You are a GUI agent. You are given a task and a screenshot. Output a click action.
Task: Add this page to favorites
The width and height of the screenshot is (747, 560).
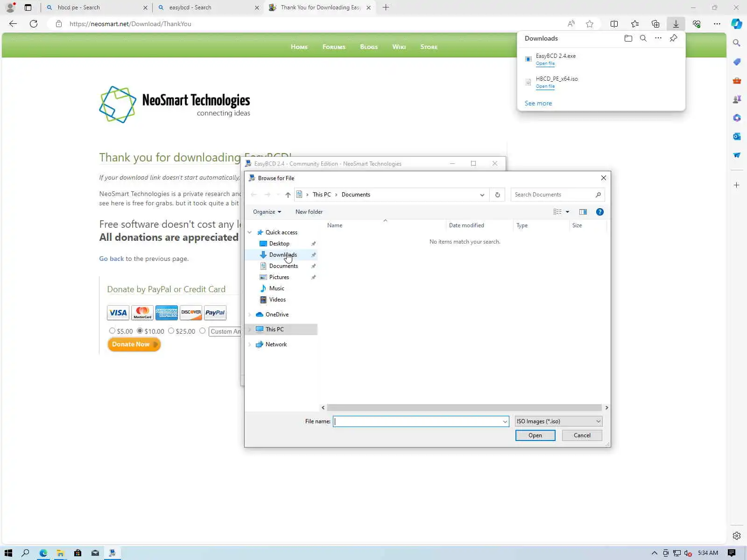(590, 24)
